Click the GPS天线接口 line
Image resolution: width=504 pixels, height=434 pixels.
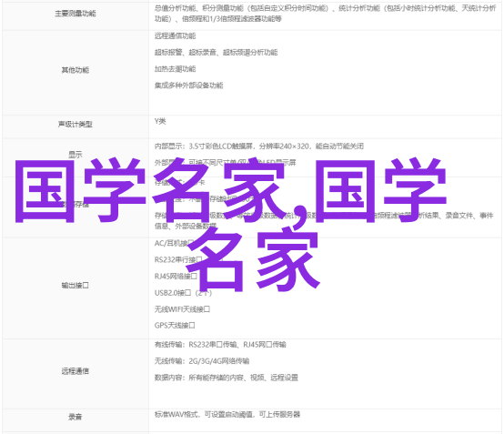tap(175, 326)
